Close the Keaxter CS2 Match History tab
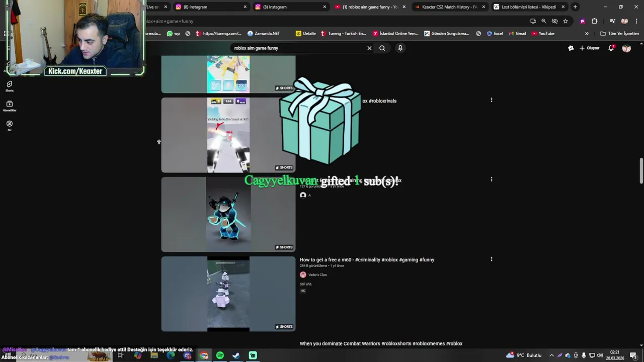This screenshot has height=362, width=644. pos(484,7)
